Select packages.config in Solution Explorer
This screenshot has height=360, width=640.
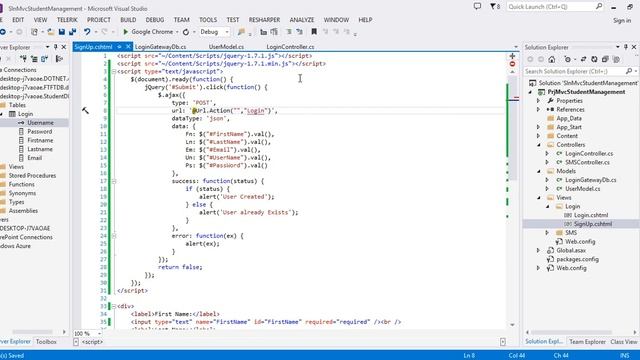[x=577, y=259]
